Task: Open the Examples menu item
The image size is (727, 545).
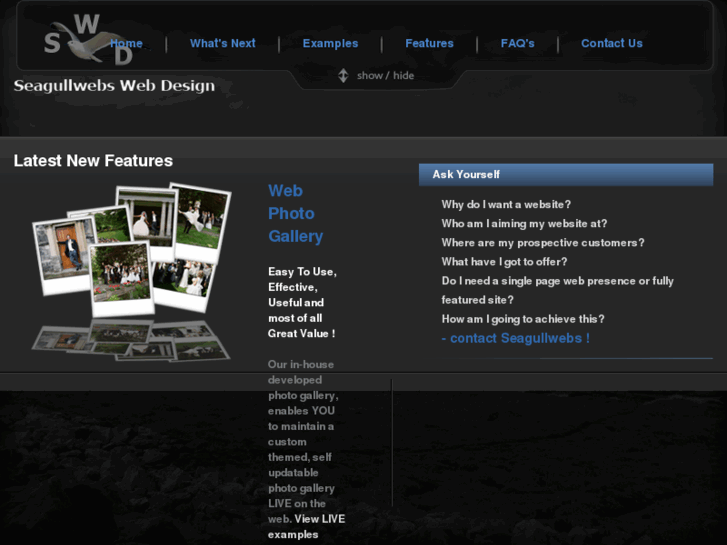Action: point(331,44)
